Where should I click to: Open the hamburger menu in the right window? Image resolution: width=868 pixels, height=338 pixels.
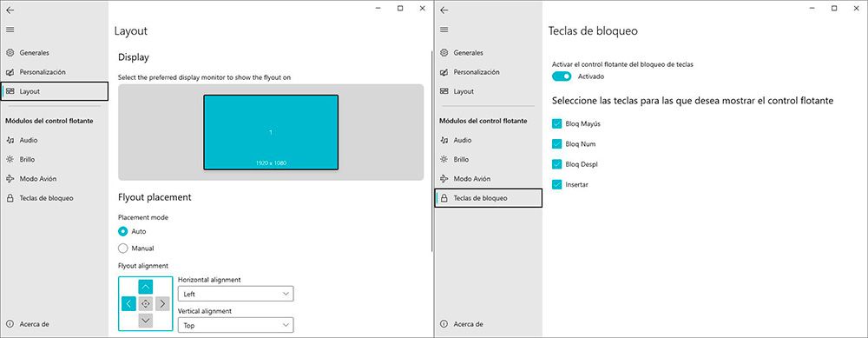pos(444,30)
